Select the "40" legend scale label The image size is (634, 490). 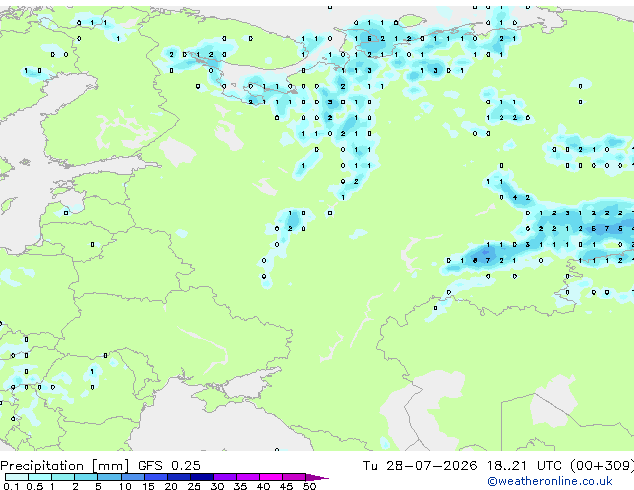tap(263, 486)
